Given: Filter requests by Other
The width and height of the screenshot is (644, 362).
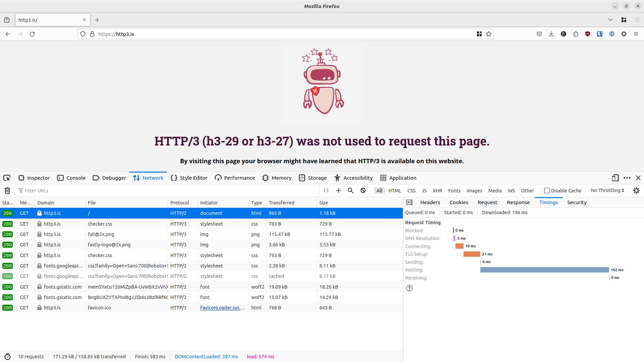Looking at the screenshot, I should click(527, 190).
